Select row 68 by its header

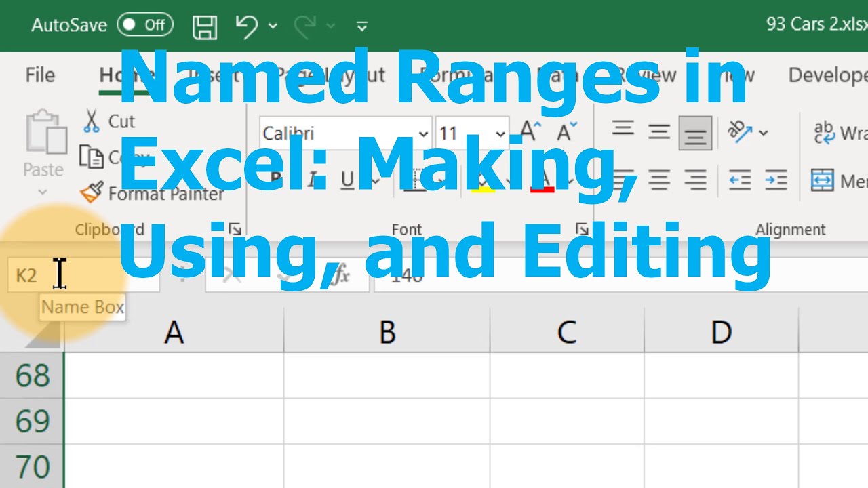click(x=32, y=375)
